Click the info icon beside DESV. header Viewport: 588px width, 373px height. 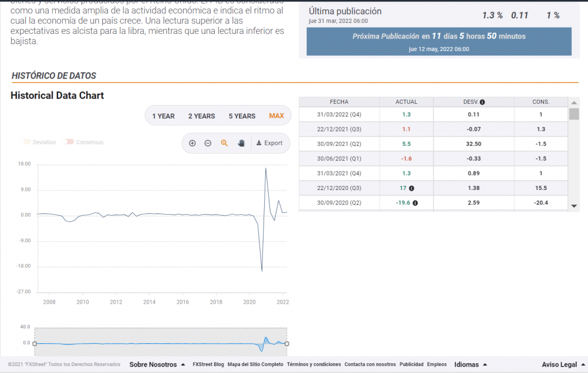[482, 102]
